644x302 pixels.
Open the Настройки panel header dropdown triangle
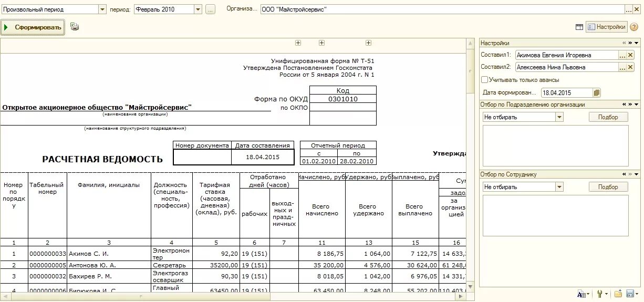[637, 43]
